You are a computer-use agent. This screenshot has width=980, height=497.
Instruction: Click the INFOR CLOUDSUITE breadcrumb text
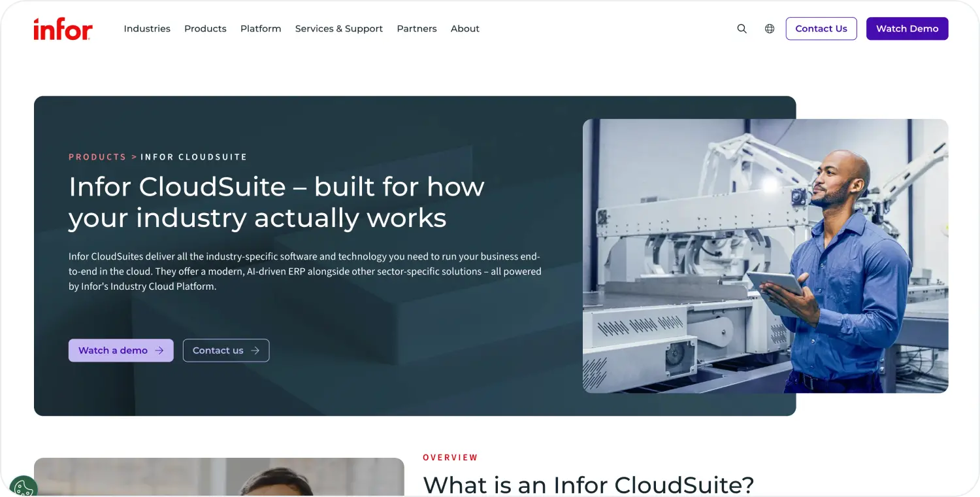click(194, 157)
